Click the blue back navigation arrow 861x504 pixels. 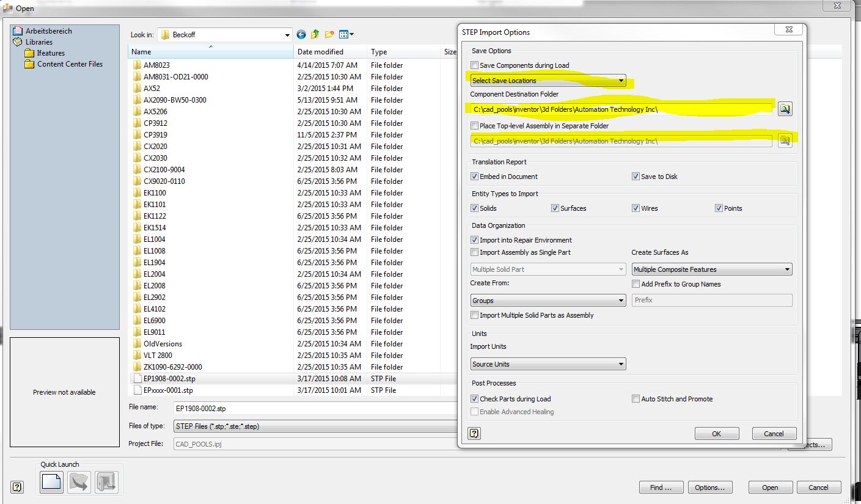(x=301, y=34)
